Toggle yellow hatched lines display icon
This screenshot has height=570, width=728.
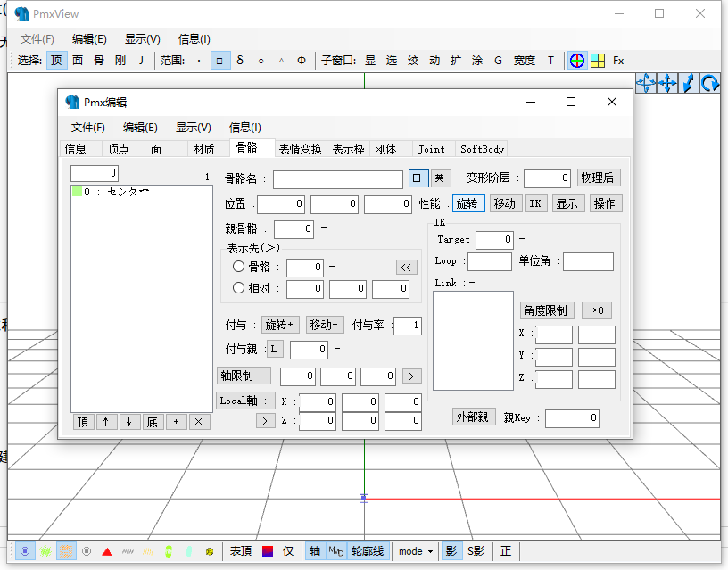[148, 551]
